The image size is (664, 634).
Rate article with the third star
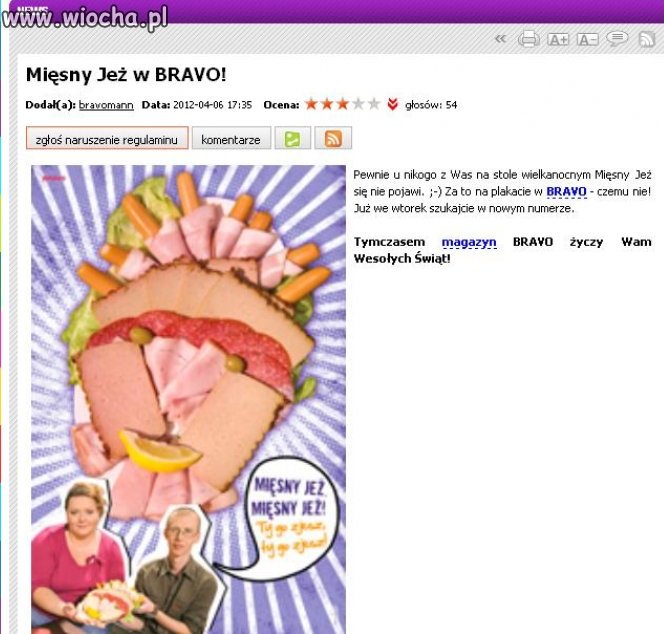coord(343,104)
